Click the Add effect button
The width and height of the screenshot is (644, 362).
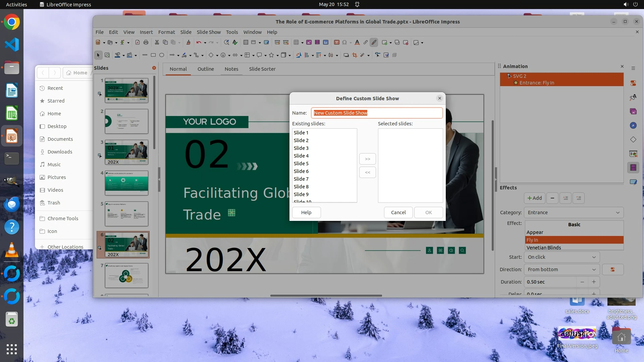[534, 198]
